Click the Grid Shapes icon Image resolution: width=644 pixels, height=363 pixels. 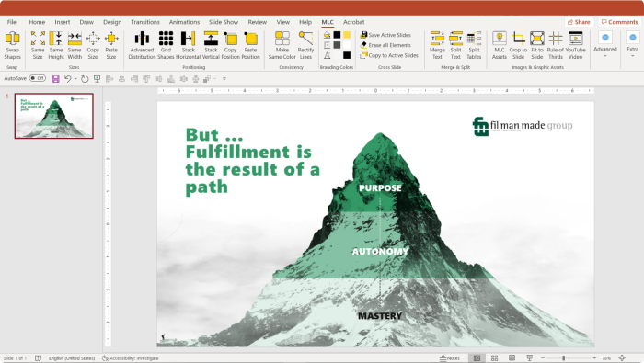(x=166, y=45)
